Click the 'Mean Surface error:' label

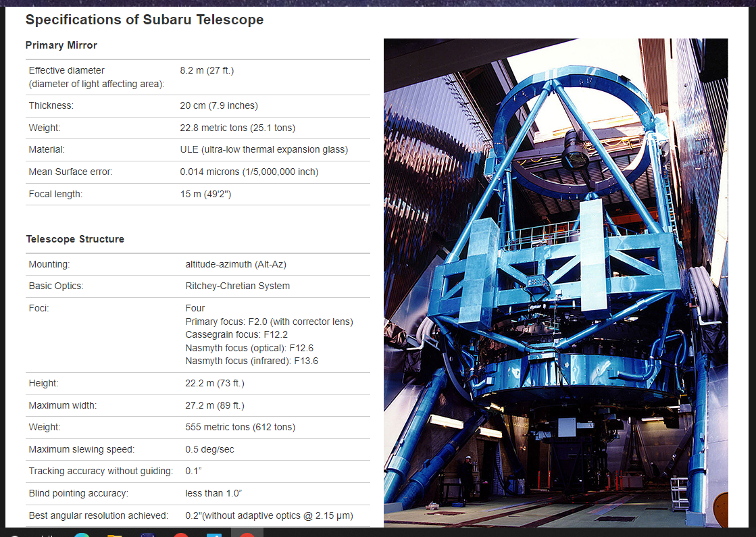pos(70,172)
